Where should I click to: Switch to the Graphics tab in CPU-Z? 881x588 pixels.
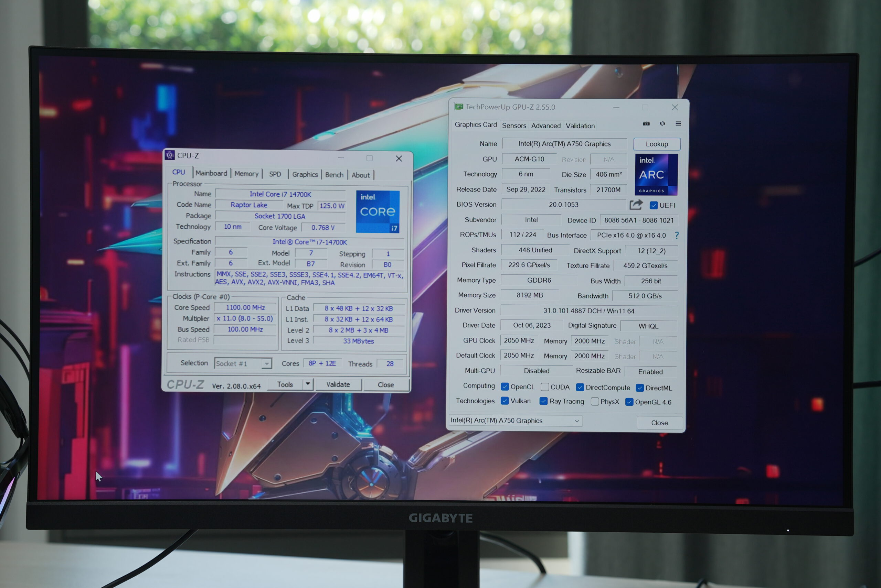(305, 174)
